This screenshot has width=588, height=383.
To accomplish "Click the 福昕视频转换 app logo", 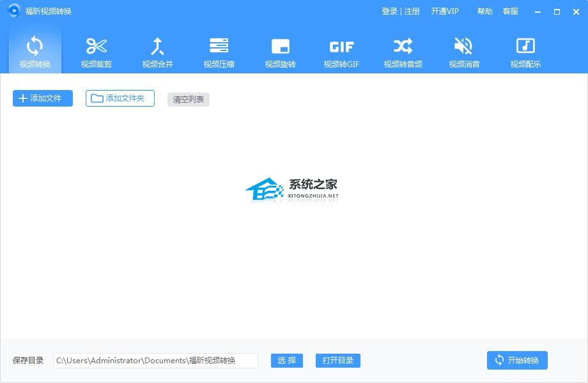I will tap(14, 11).
